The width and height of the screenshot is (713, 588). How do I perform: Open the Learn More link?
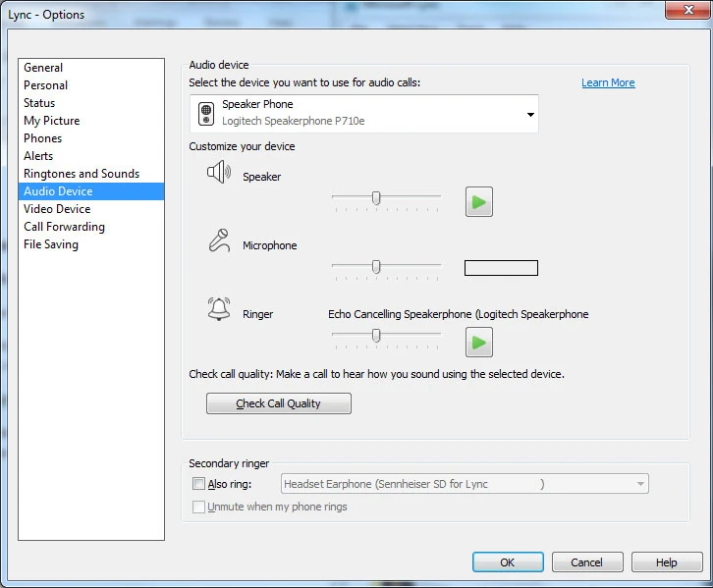click(x=608, y=83)
